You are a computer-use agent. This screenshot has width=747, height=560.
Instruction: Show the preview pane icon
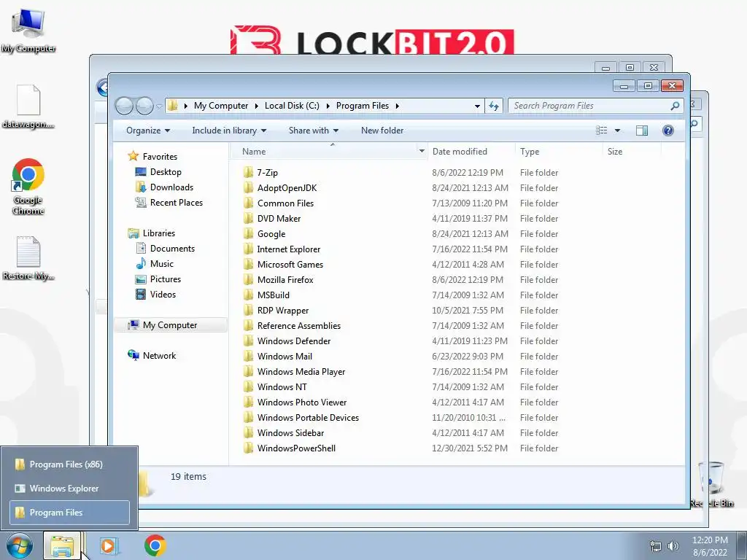642,131
